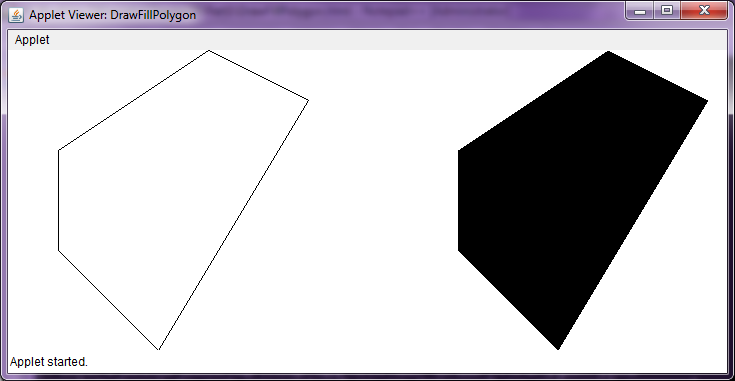Close the Applet Viewer window
The image size is (735, 381).
[704, 10]
